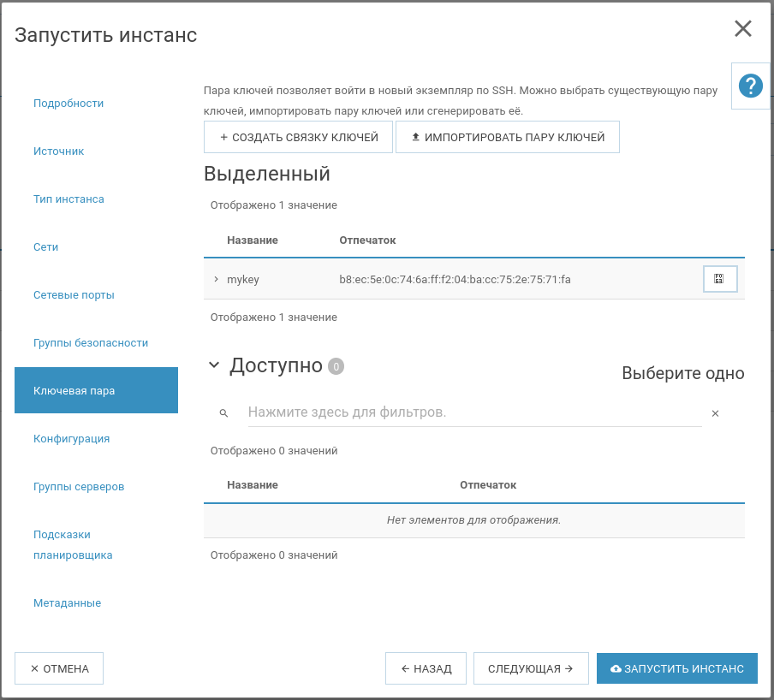Open Группы безопасности section

tap(91, 343)
